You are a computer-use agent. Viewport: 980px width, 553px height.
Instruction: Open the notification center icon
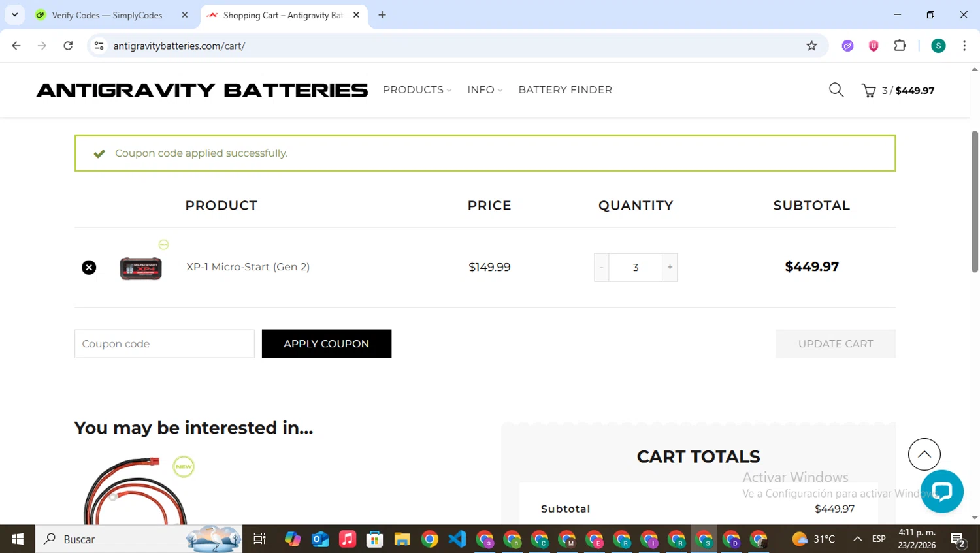(958, 540)
